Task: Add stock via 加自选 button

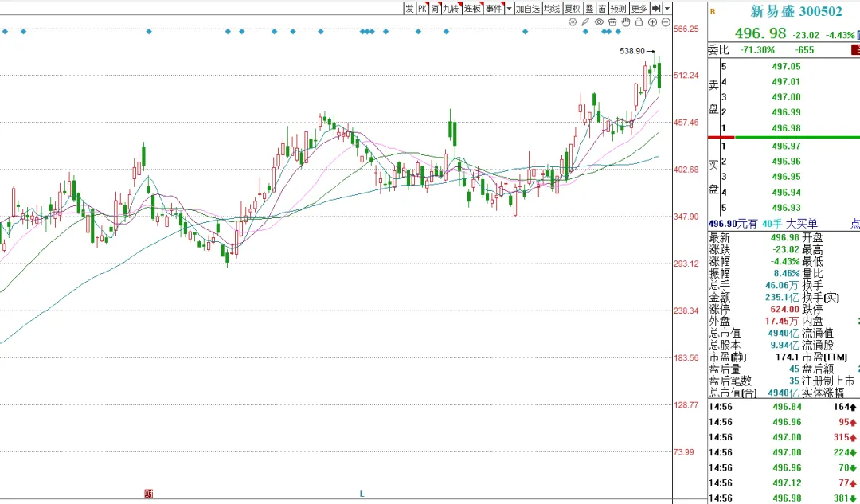Action: point(528,8)
